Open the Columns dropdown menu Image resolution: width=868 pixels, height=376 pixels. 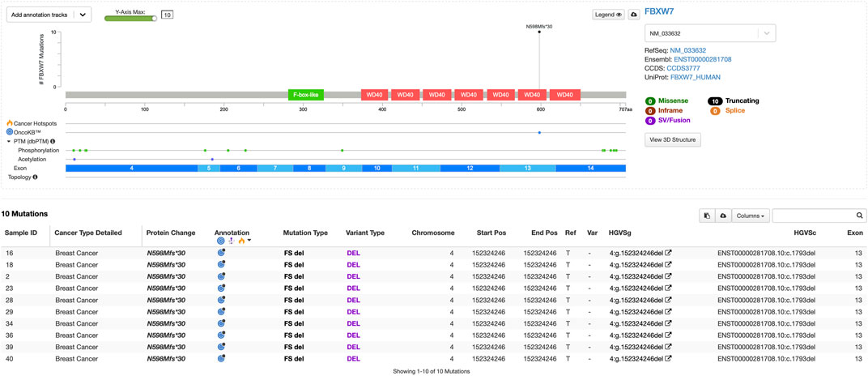(x=751, y=216)
